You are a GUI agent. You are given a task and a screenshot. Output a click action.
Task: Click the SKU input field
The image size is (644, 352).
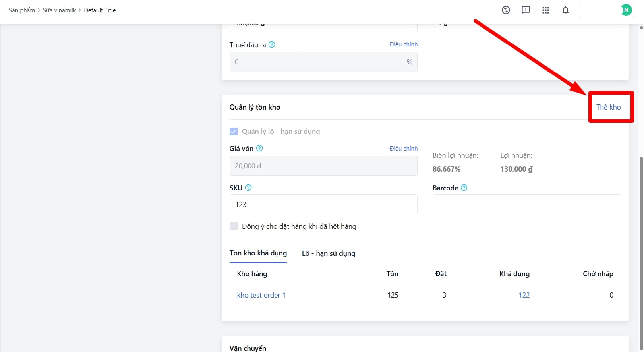pos(323,204)
